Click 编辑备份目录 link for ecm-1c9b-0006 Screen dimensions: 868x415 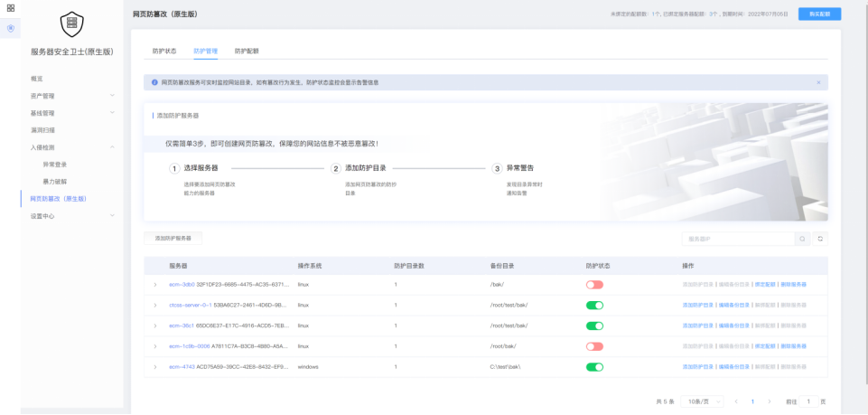pyautogui.click(x=734, y=346)
